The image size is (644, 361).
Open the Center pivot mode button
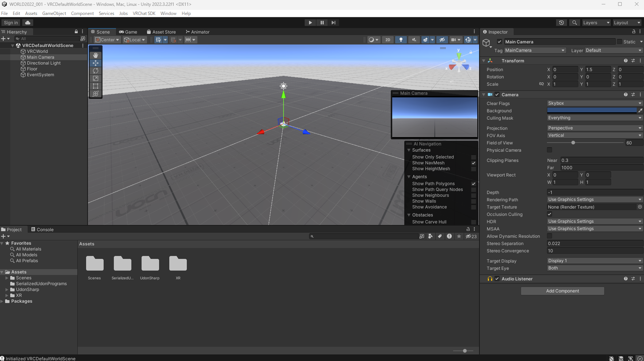(107, 40)
